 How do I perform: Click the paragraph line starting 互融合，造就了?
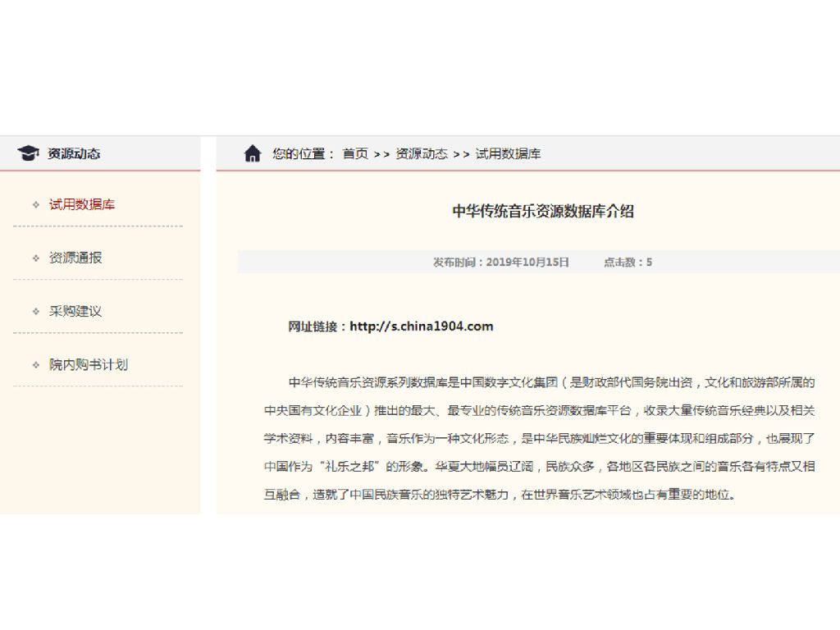500,494
